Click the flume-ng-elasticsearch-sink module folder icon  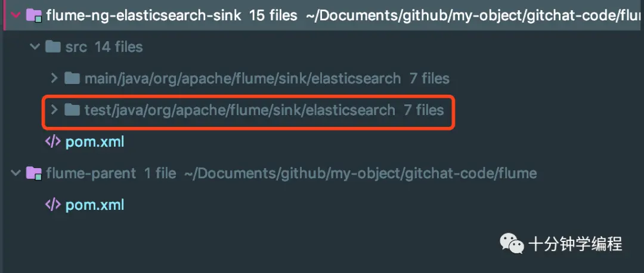pos(33,15)
